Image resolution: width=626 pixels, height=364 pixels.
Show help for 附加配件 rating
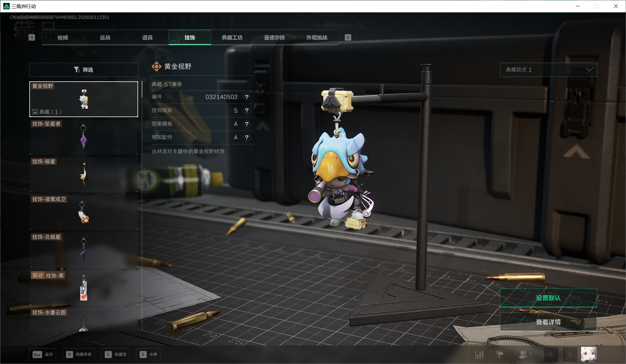[247, 138]
